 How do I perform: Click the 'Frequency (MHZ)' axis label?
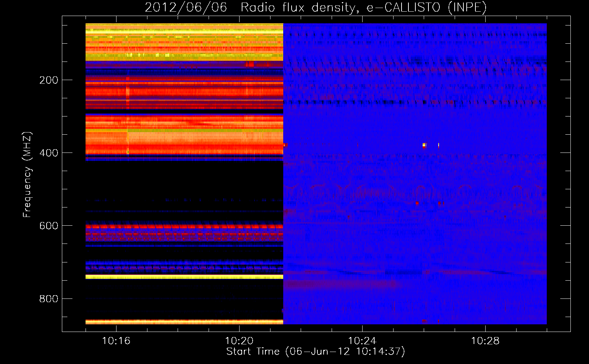point(27,174)
